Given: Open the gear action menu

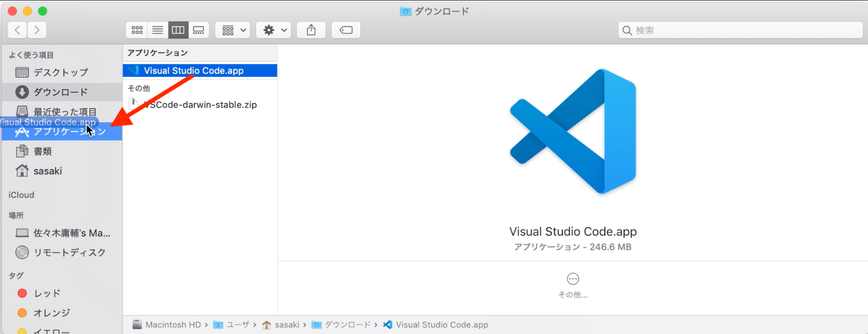Looking at the screenshot, I should [274, 30].
